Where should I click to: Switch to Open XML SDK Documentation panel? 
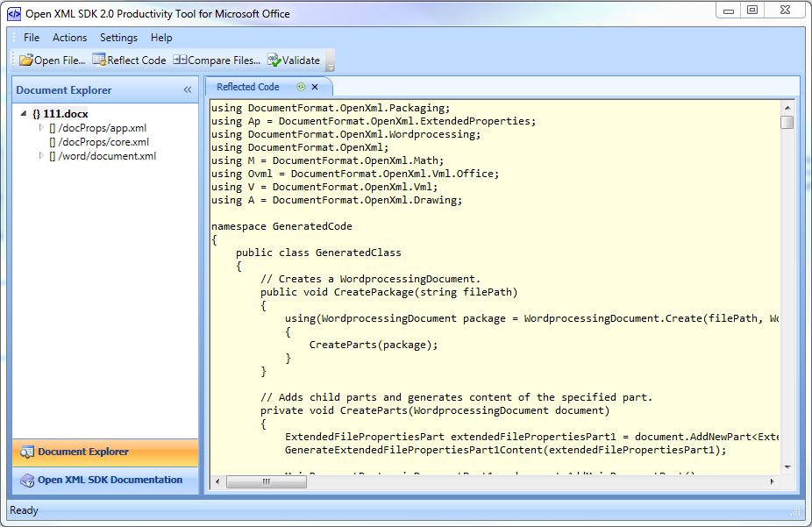coord(105,480)
